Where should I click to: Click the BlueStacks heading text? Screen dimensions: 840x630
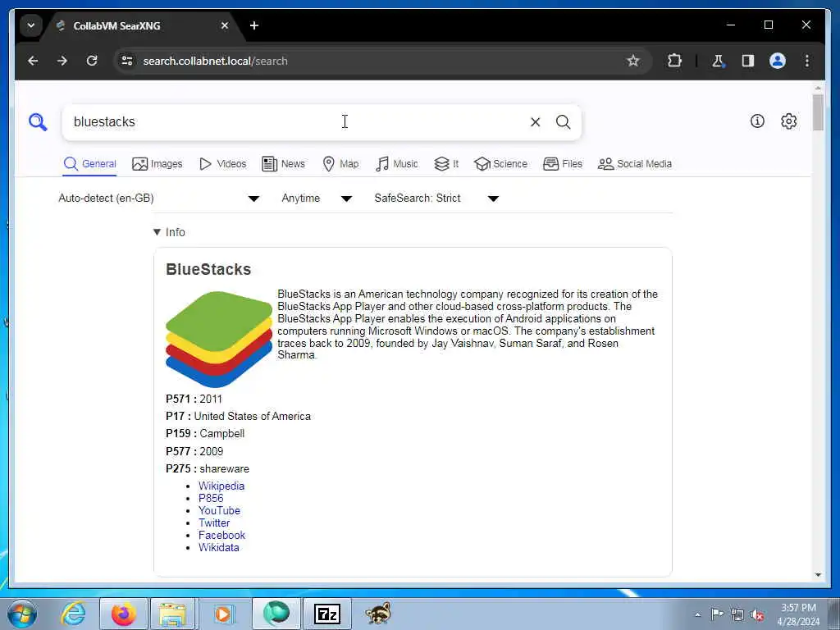(x=208, y=269)
